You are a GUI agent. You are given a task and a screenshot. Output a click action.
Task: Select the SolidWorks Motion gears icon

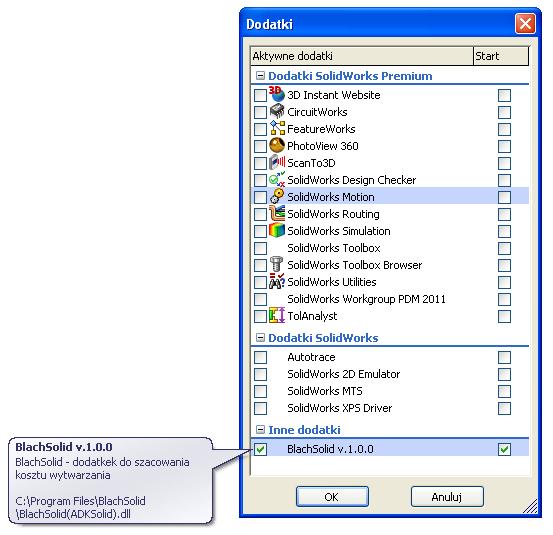277,196
